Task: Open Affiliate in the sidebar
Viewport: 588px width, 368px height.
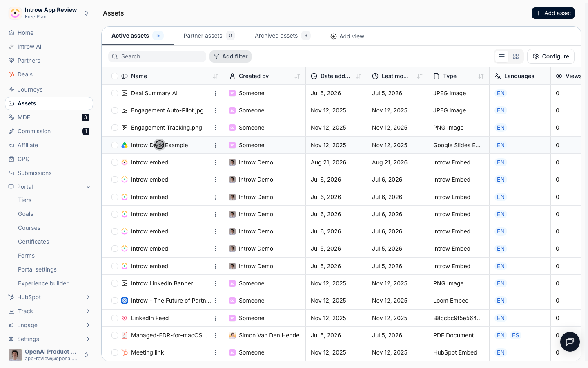Action: (x=49, y=145)
